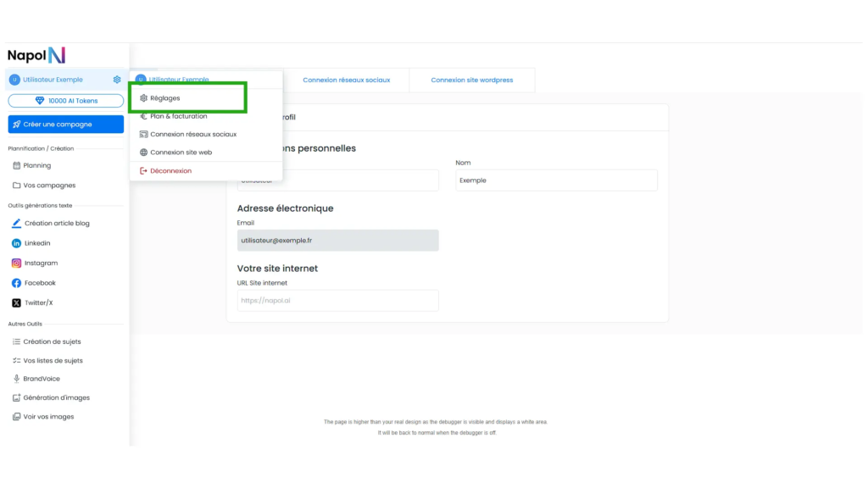Switch to Connexion site wordpress tab

471,80
